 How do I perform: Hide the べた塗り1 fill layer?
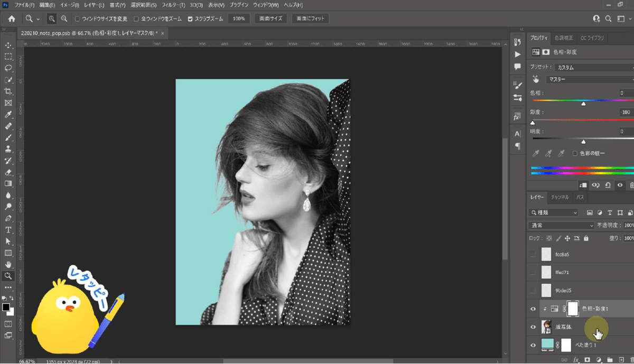(x=533, y=345)
